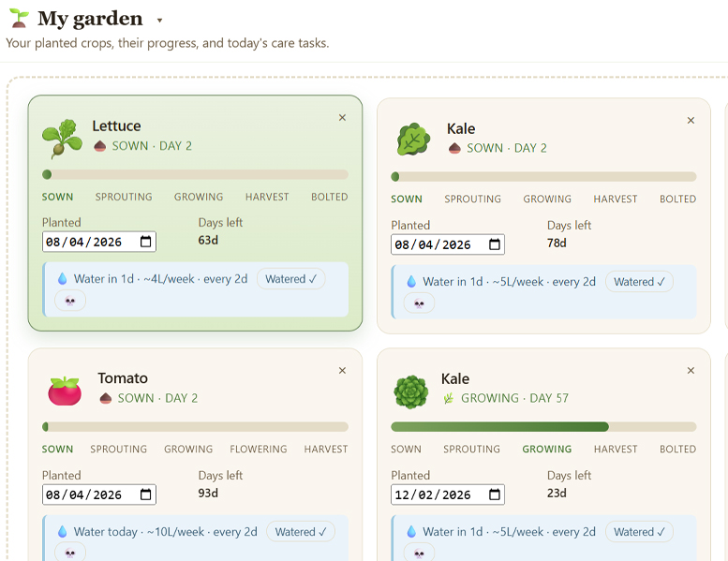Viewport: 728px width, 561px height.
Task: Click the tomato crop picture
Action: click(x=65, y=390)
